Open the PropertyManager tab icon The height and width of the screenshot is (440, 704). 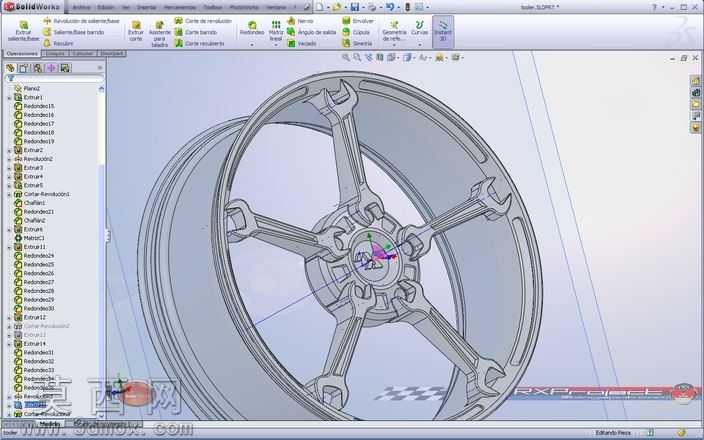pos(24,68)
